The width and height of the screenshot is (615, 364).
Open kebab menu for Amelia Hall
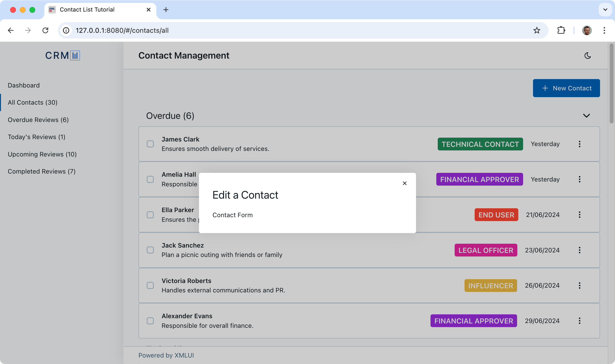click(579, 179)
